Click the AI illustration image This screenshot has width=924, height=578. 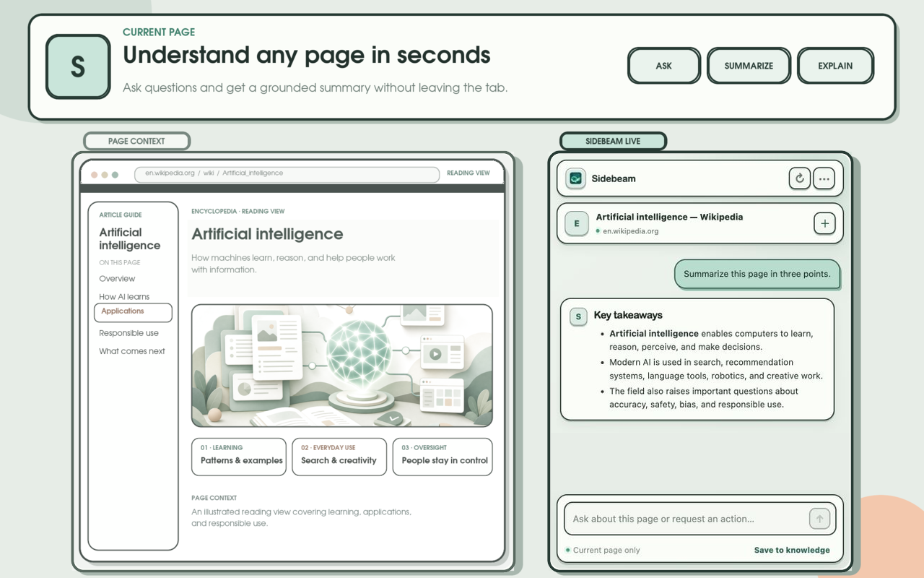pos(342,366)
